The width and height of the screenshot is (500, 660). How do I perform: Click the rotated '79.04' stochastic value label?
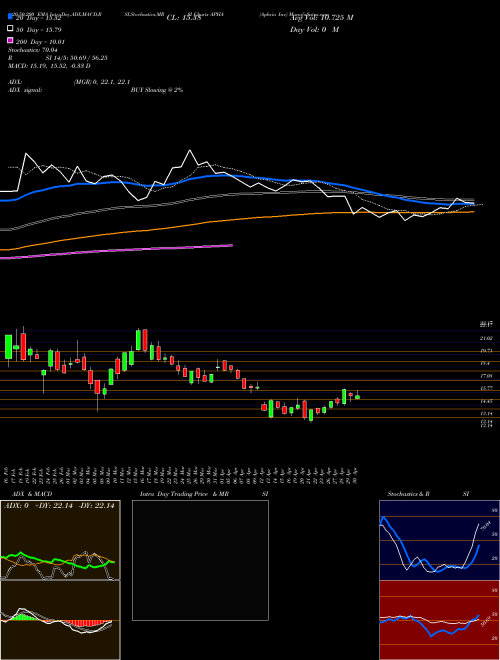pos(485,526)
